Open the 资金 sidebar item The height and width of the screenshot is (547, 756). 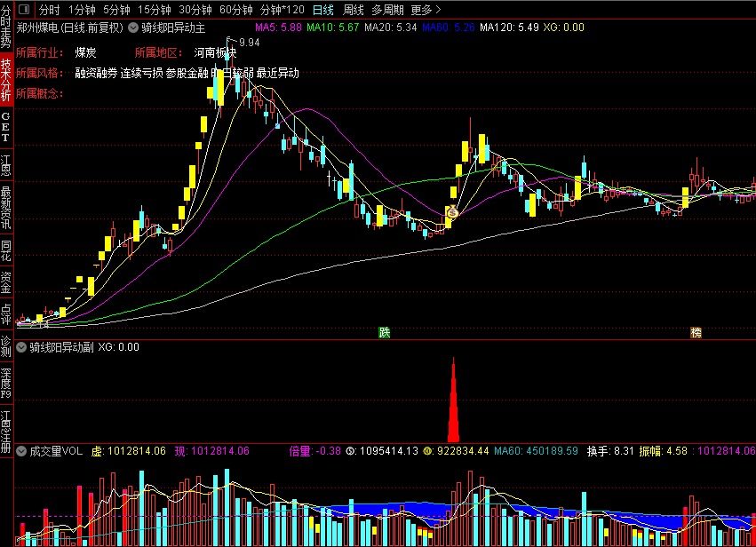pyautogui.click(x=6, y=282)
